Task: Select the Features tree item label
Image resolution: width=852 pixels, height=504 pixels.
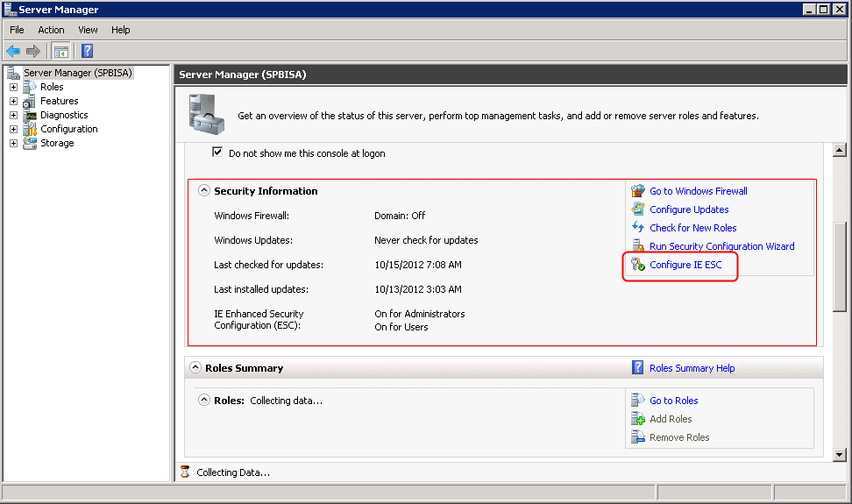Action: click(60, 101)
